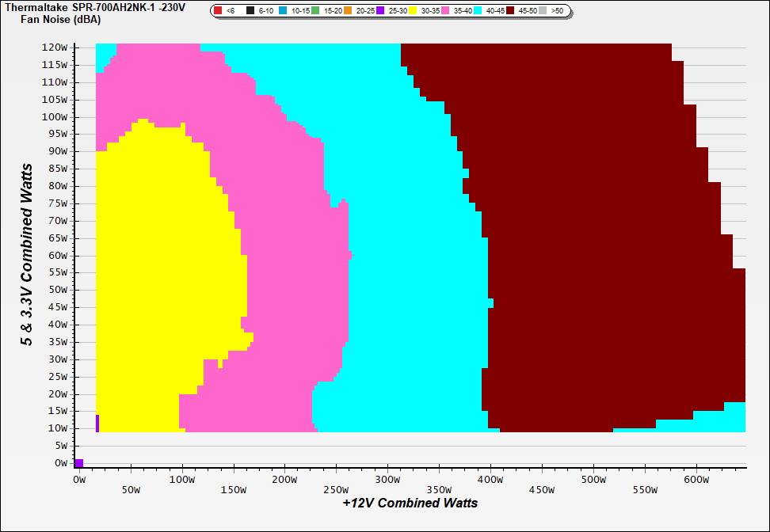Click the '5 & 3.3V Combined Watts' axis title
This screenshot has width=770, height=532.
(x=28, y=255)
